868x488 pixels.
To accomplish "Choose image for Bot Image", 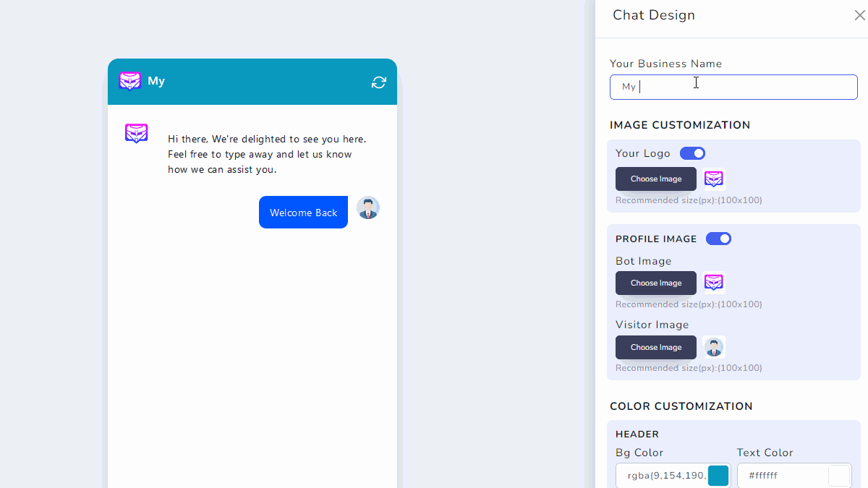I will coord(655,283).
